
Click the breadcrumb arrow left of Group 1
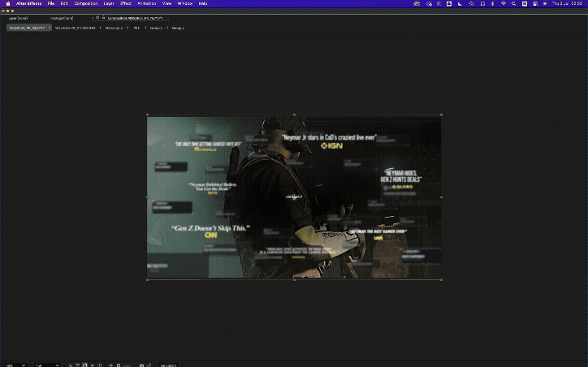pos(145,28)
